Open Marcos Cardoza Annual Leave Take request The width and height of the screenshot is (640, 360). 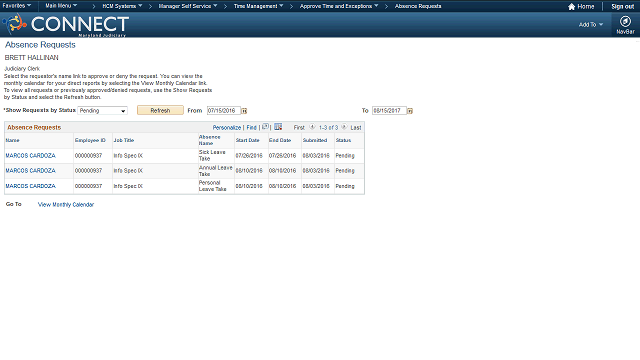(31, 171)
